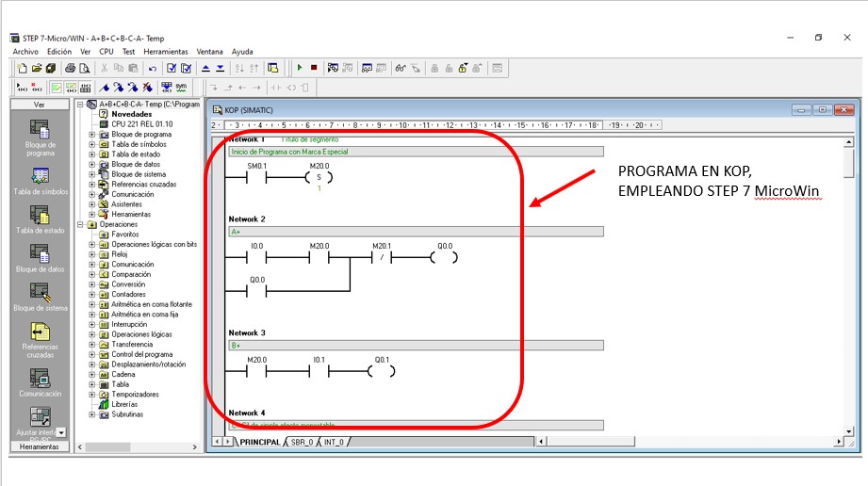Collapse the Operaciones tree node

(x=81, y=224)
